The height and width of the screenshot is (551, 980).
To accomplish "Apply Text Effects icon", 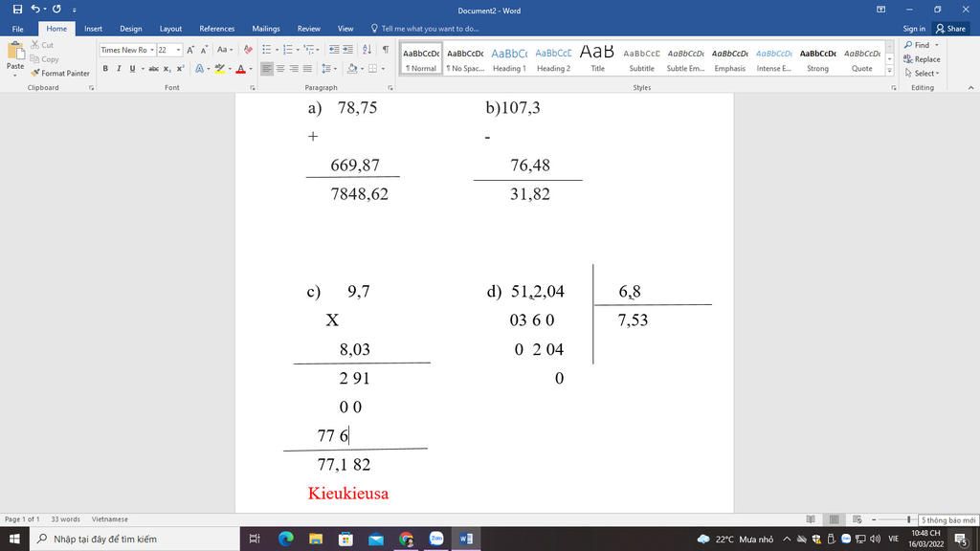I will pos(199,69).
